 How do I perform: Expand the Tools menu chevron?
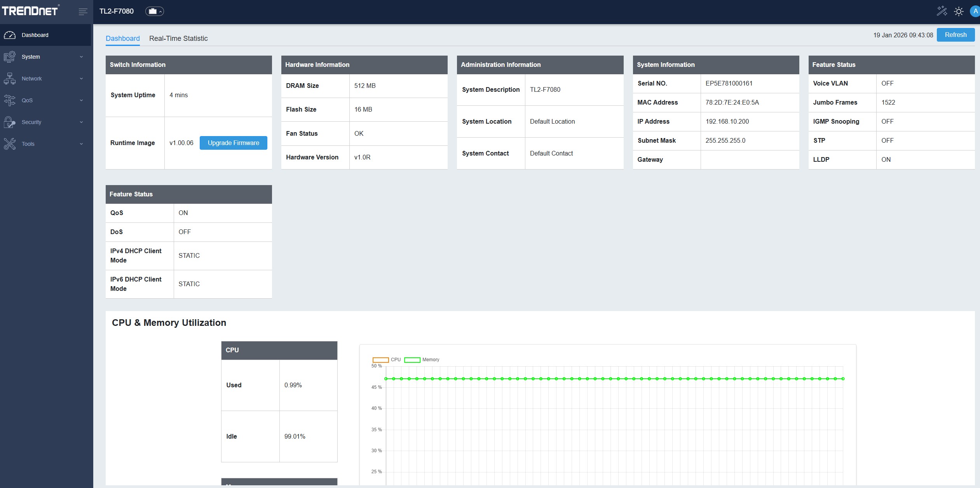point(81,144)
